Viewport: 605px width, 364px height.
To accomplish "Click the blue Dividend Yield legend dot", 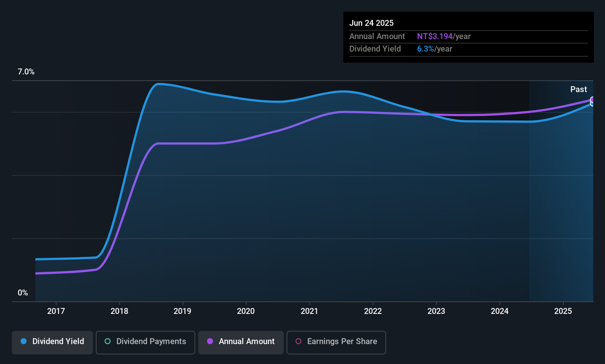I will pyautogui.click(x=23, y=342).
